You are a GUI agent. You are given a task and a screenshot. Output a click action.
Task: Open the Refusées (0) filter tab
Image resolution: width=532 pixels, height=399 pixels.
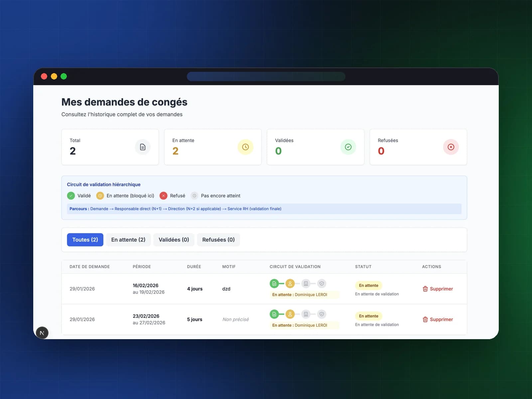click(x=218, y=240)
